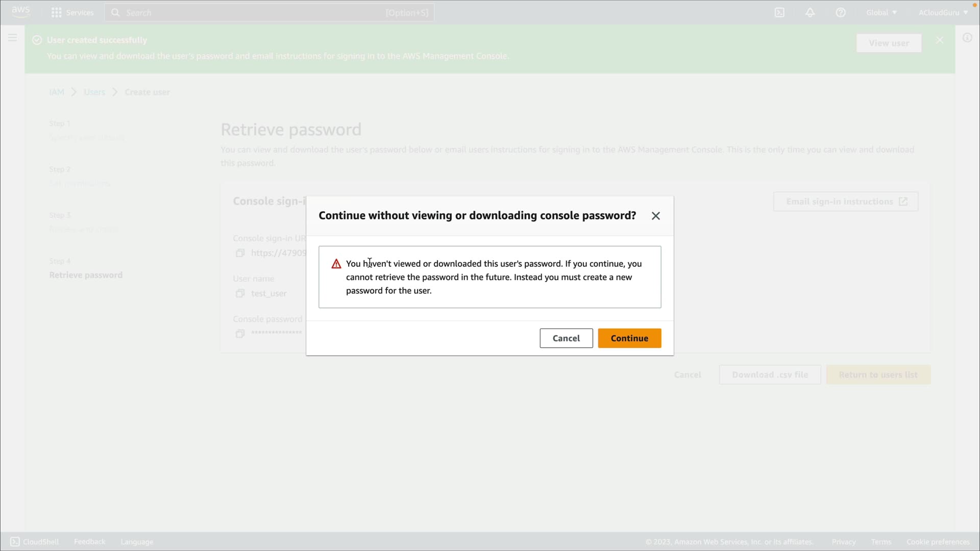Dismiss the user created success banner
980x551 pixels.
(940, 40)
